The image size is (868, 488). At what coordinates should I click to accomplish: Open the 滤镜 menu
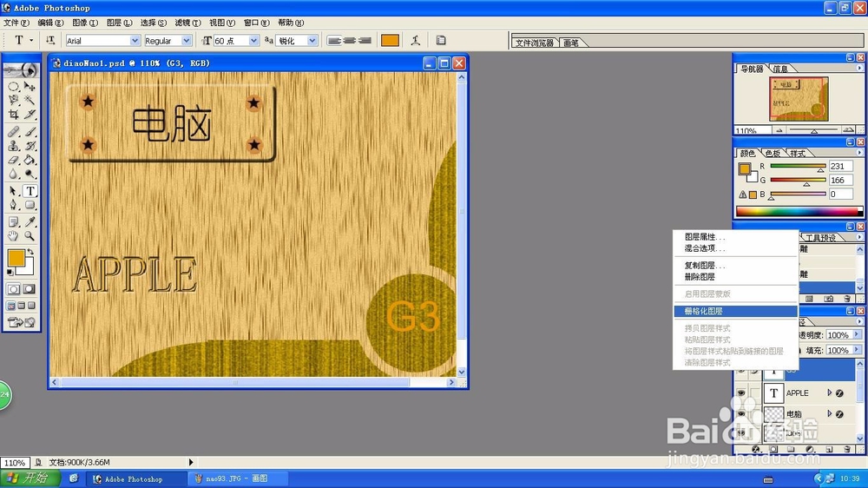click(187, 23)
